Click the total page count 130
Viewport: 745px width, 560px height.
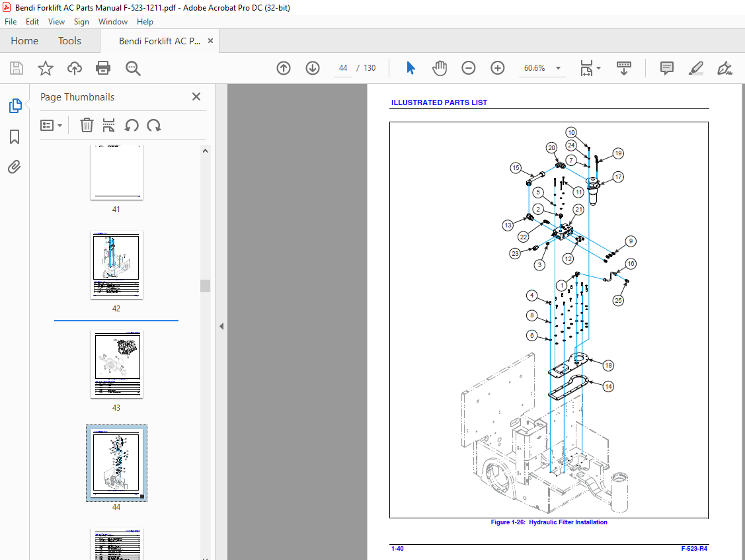[x=370, y=68]
